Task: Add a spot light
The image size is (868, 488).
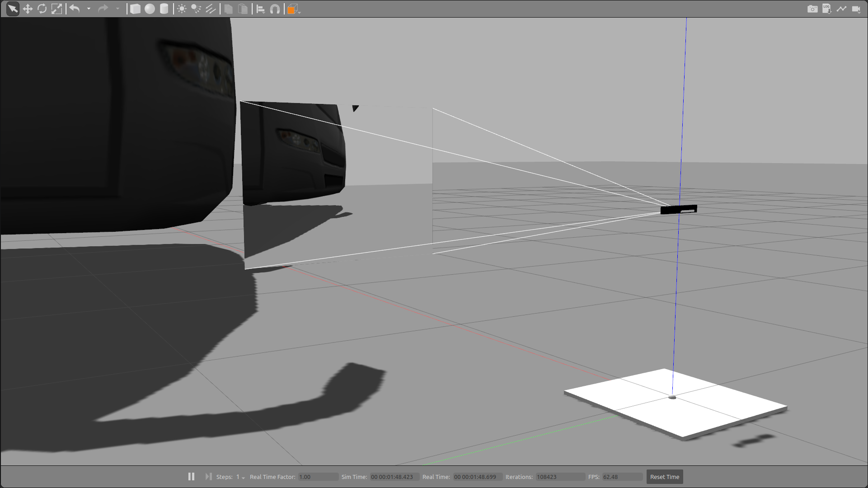Action: [x=196, y=9]
